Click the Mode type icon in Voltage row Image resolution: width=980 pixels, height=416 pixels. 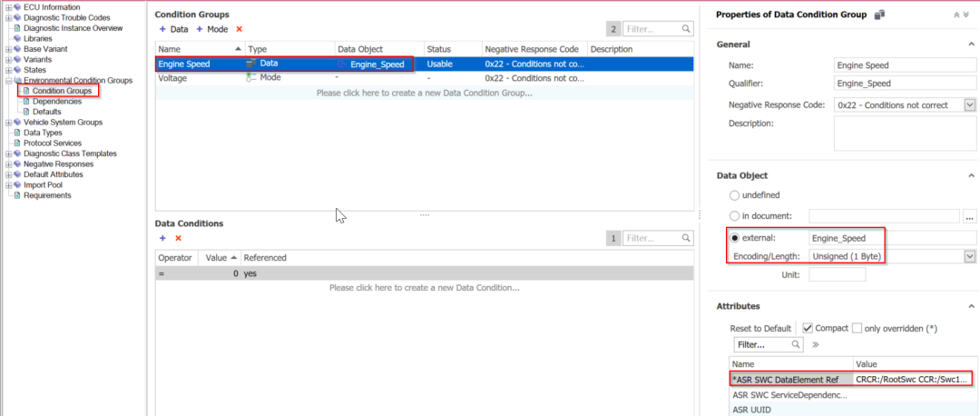251,77
